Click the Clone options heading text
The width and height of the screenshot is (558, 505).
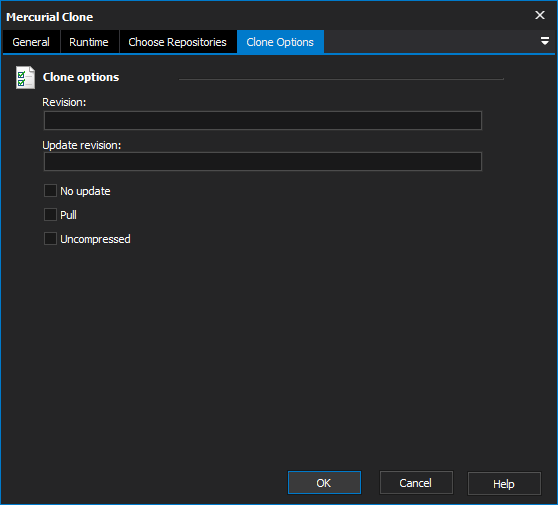tap(81, 77)
